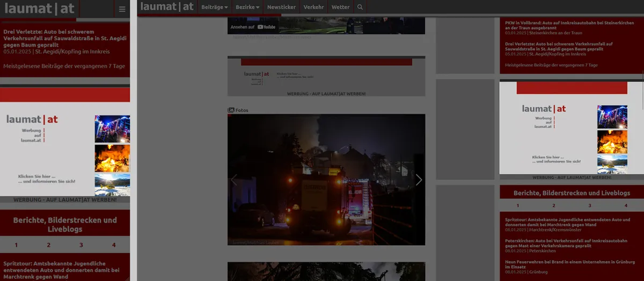This screenshot has height=281, width=644.
Task: Expand the Bezirke dropdown menu
Action: click(x=247, y=8)
